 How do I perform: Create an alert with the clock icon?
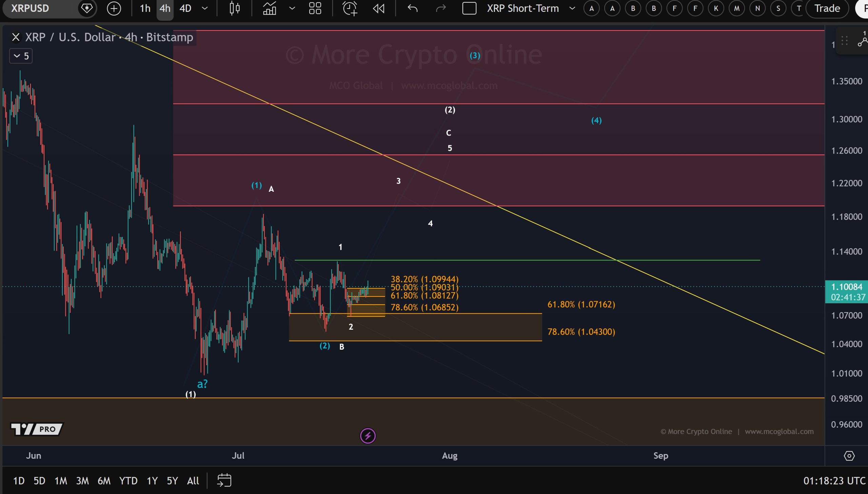[350, 8]
